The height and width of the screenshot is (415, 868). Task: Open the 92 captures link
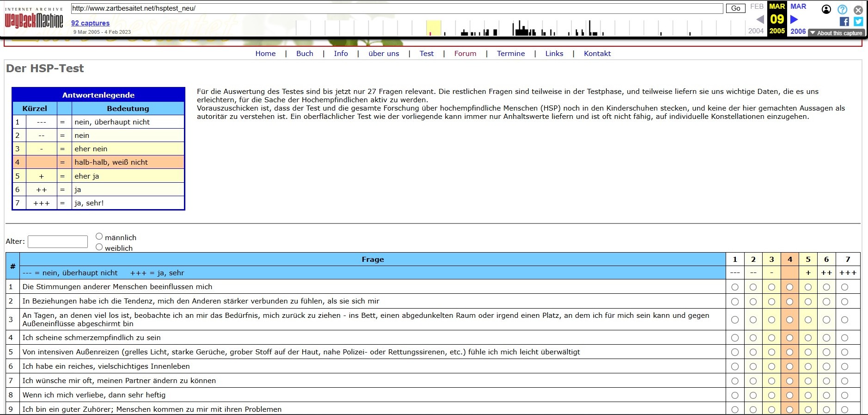click(x=90, y=23)
